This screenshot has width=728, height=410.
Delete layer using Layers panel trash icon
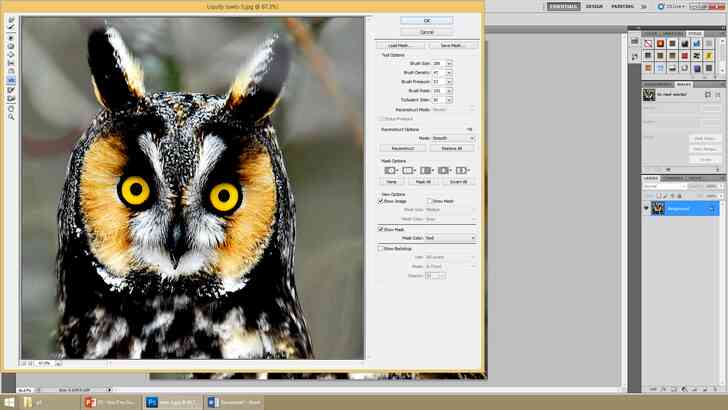[715, 389]
